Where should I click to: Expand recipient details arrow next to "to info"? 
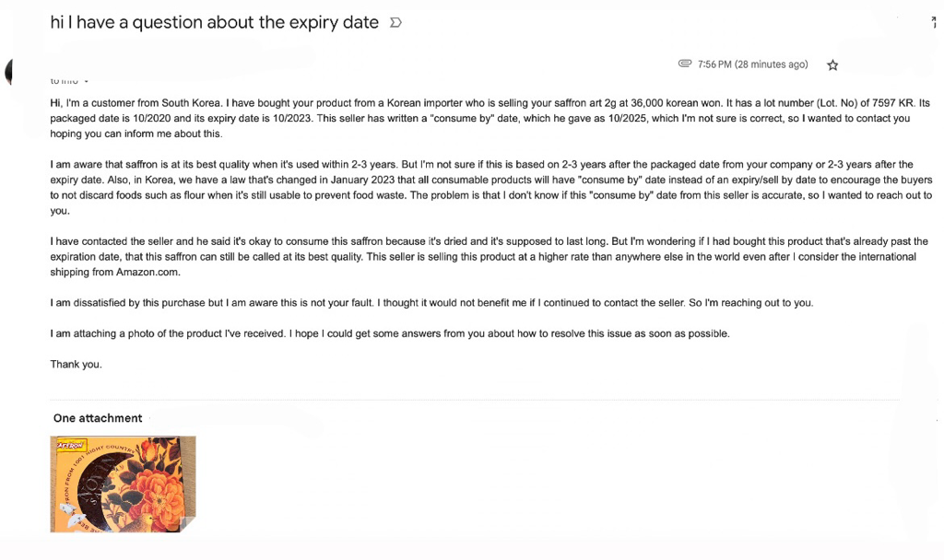86,82
